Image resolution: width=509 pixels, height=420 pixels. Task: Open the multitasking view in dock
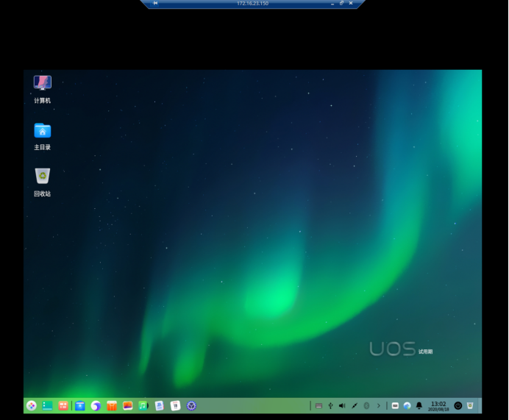(x=63, y=406)
